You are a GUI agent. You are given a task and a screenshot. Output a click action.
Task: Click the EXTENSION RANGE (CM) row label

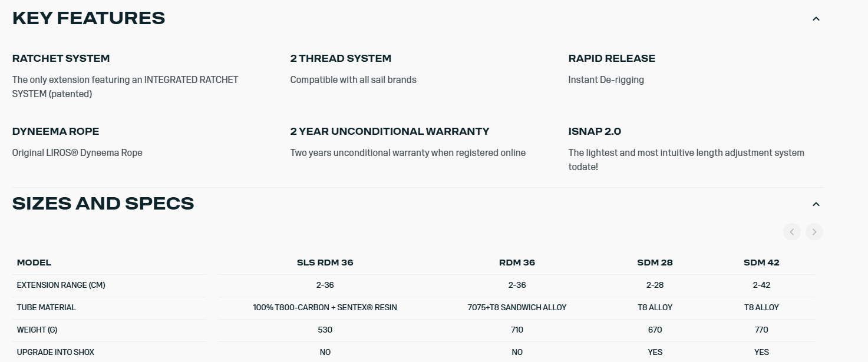[61, 285]
